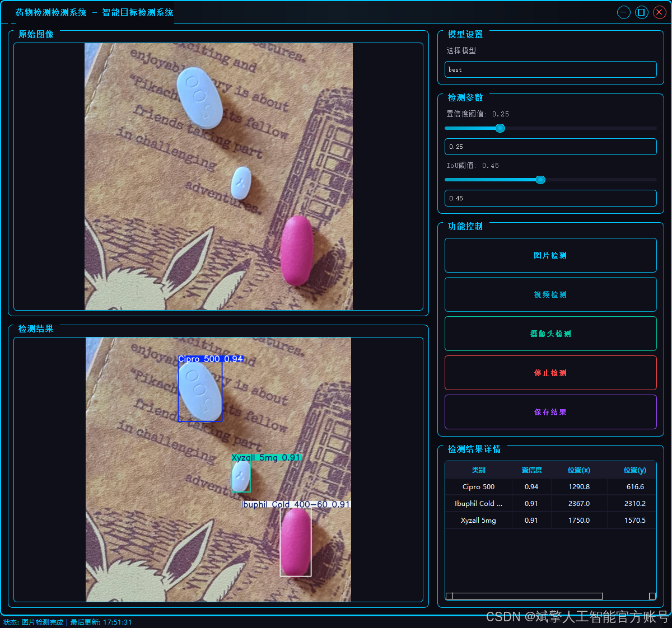Click the original image preview
This screenshot has height=628, width=672.
click(x=218, y=176)
